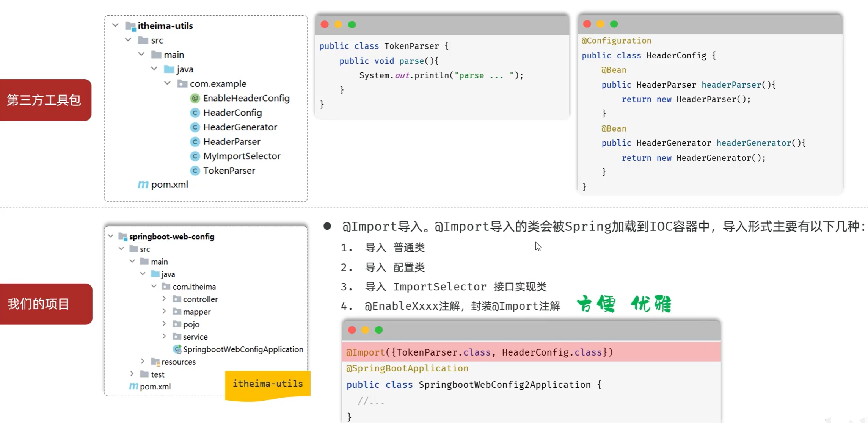Click the service package folder icon
The image size is (868, 423).
177,337
